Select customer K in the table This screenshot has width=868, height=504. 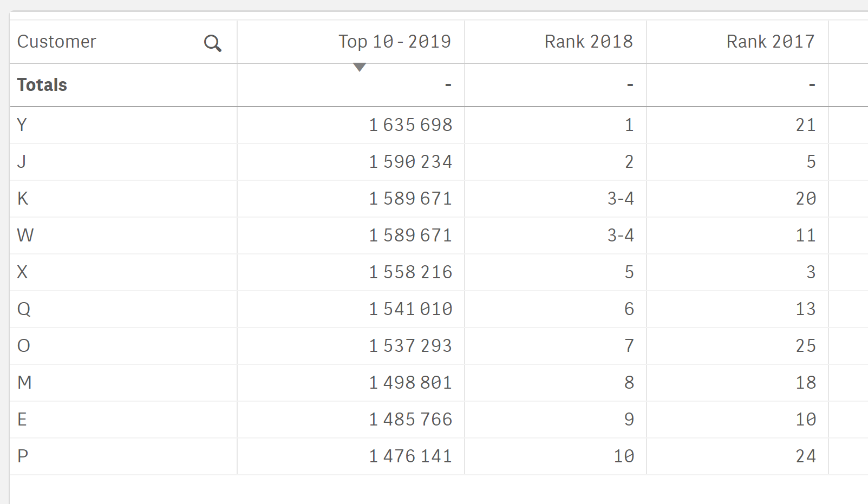pos(22,198)
